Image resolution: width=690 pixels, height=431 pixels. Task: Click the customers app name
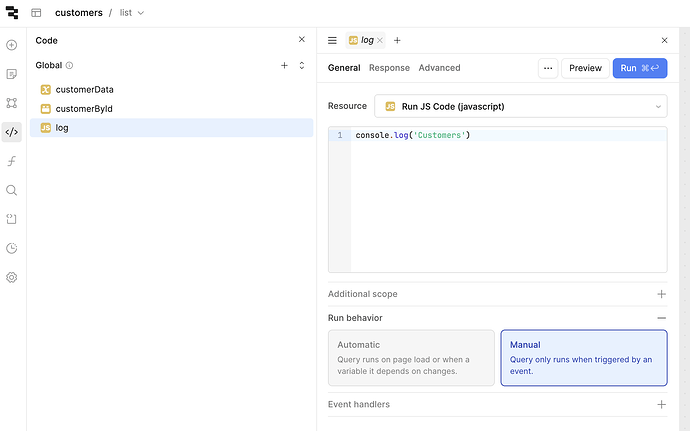[79, 13]
